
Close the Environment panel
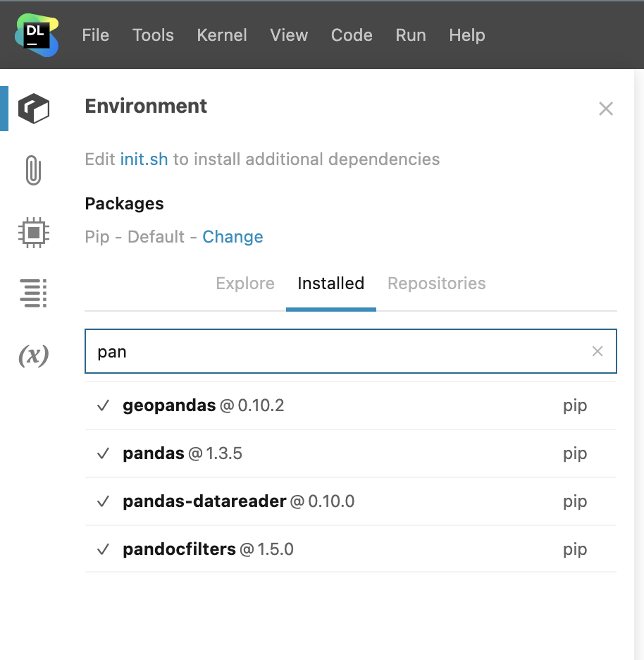click(605, 109)
